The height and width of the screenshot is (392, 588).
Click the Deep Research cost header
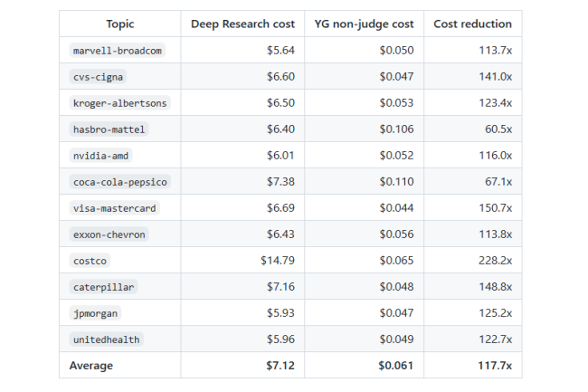tap(242, 24)
